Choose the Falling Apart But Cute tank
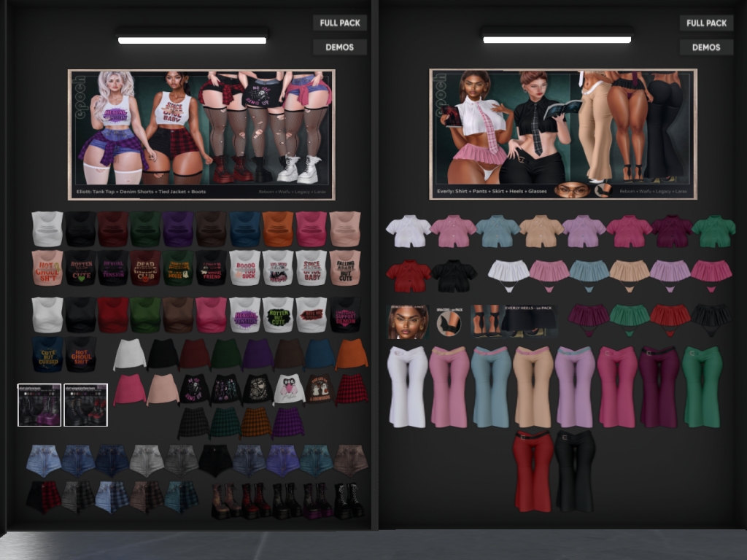 345,268
